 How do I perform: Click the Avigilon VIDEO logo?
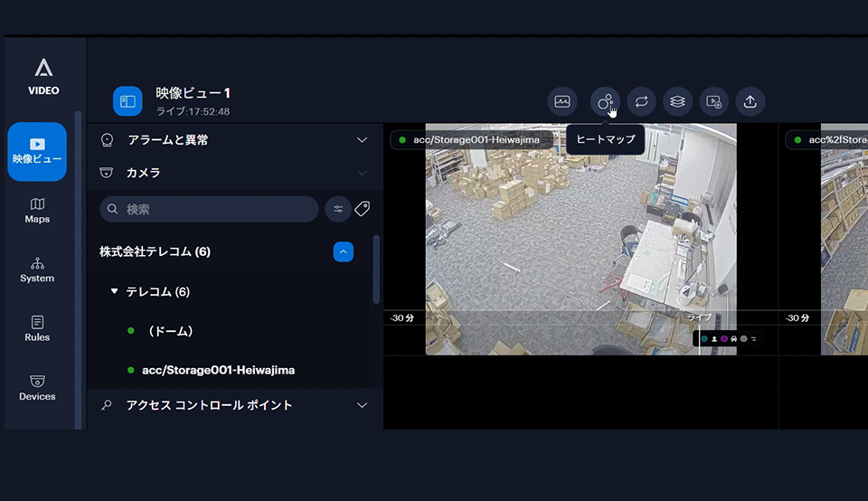[43, 77]
